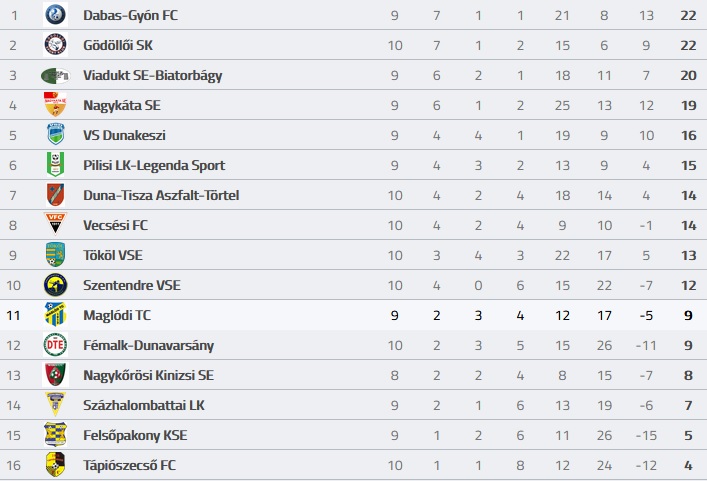Open the Viadukt SE-Biatorbágy crest icon

55,75
